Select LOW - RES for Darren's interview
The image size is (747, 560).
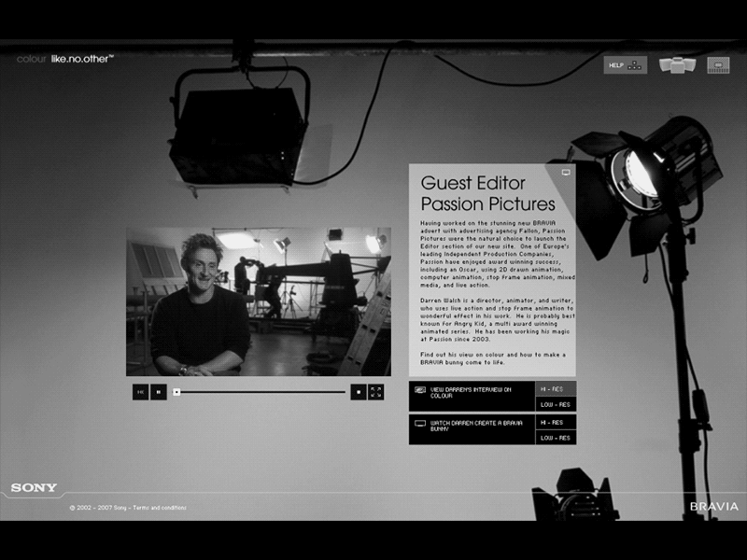coord(556,404)
